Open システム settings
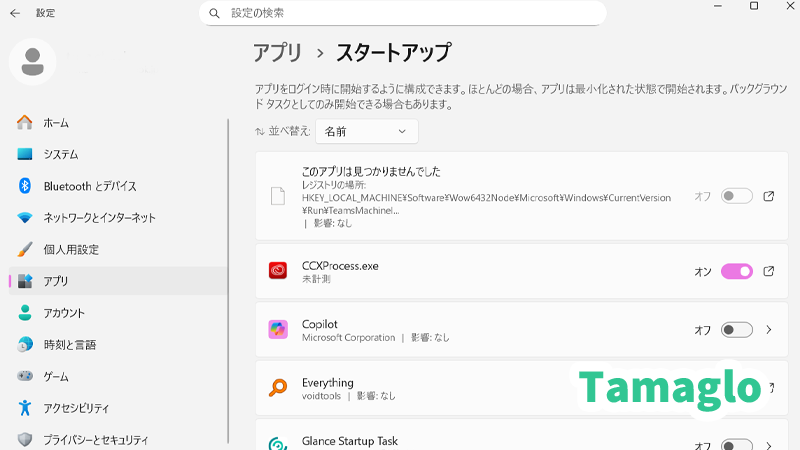 point(118,155)
